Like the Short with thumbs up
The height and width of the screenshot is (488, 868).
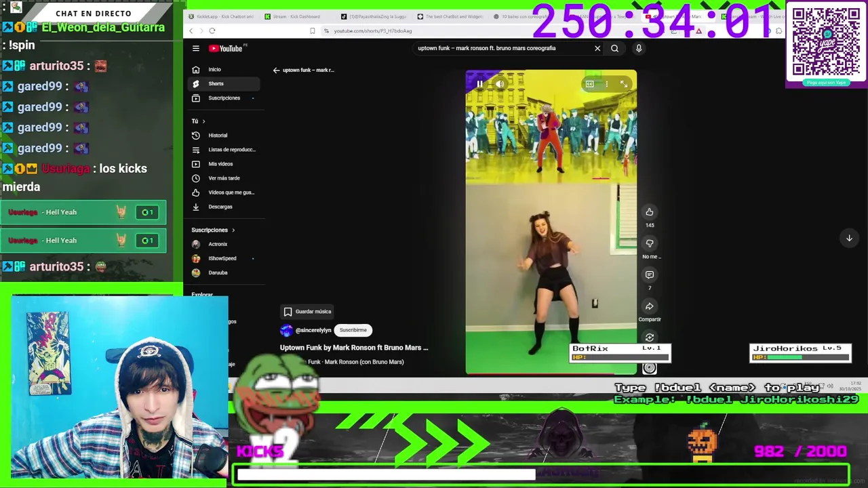650,212
